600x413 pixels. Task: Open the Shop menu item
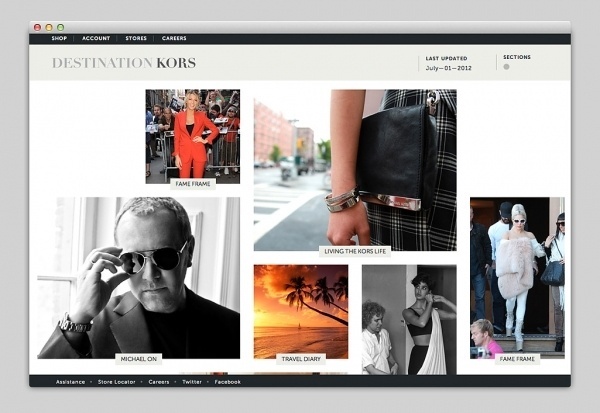59,38
